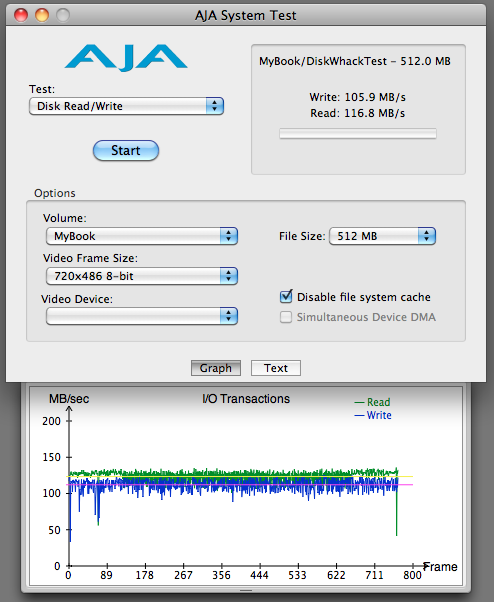The image size is (494, 602).
Task: Open the Volume dropdown showing MyBook
Action: click(x=142, y=236)
